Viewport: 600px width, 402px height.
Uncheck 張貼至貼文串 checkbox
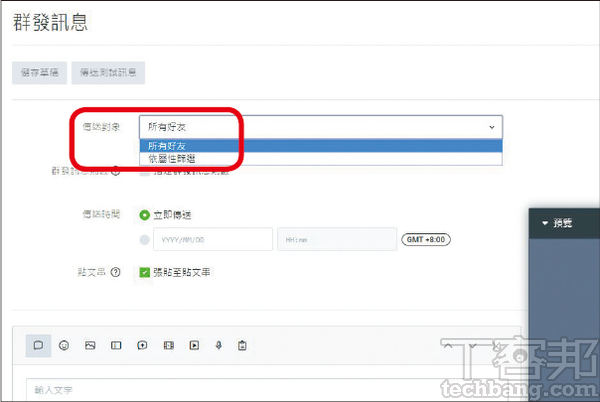click(x=144, y=272)
